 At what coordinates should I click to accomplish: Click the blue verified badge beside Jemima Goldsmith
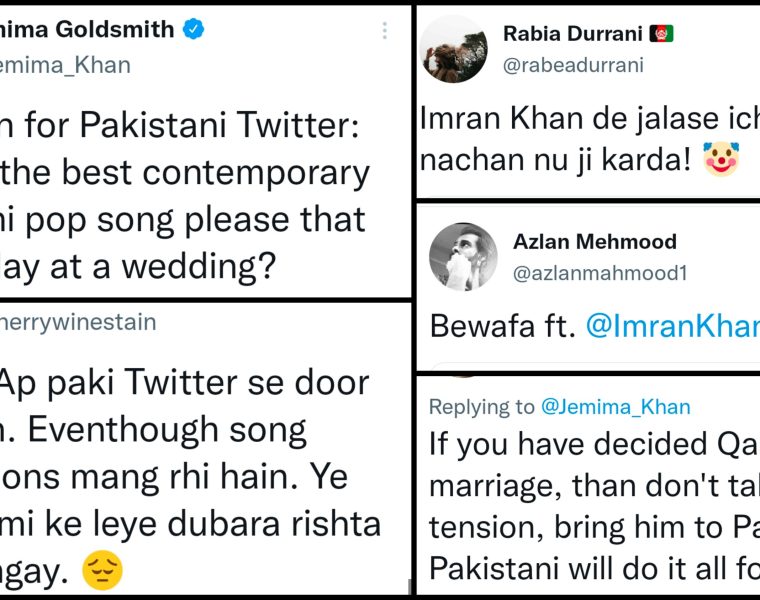point(193,29)
